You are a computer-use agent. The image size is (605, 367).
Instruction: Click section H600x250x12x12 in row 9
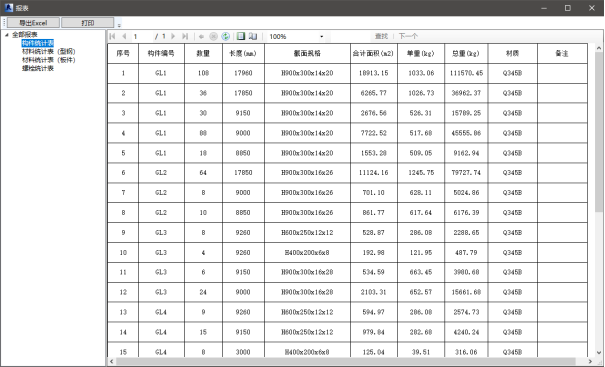click(x=307, y=233)
